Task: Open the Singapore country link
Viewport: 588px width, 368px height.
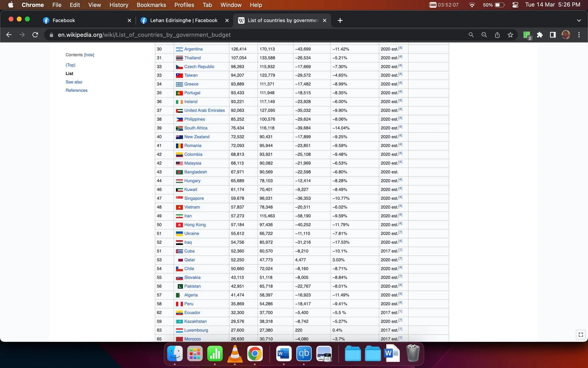Action: 194,198
